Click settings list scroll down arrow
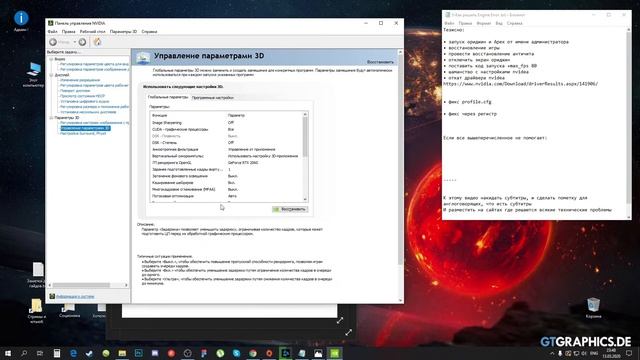 coord(305,199)
